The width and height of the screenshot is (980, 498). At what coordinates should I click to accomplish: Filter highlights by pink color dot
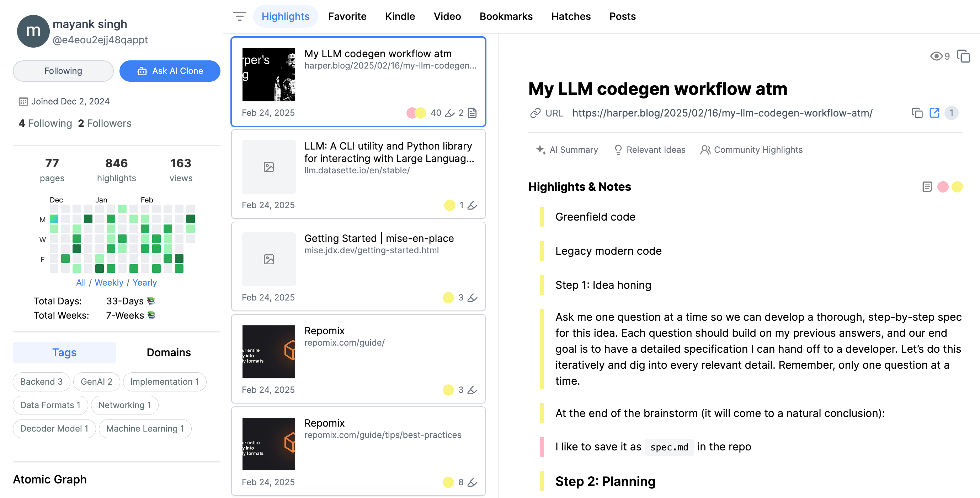pyautogui.click(x=943, y=186)
